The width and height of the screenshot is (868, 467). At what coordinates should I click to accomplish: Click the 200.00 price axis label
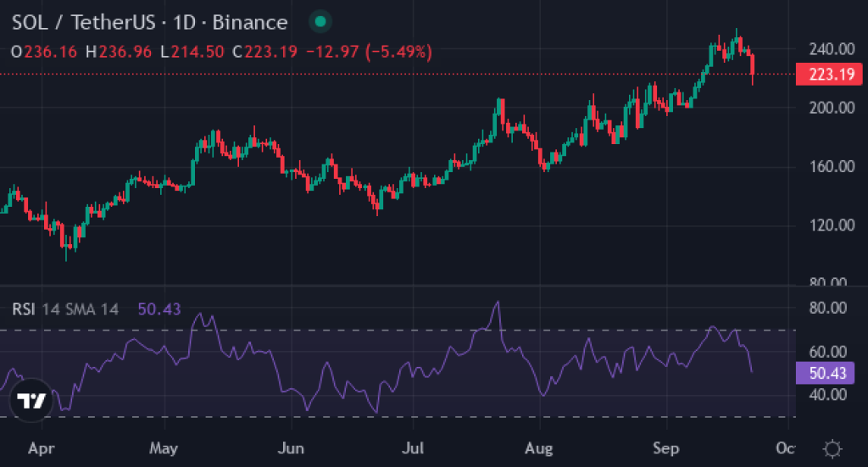832,108
